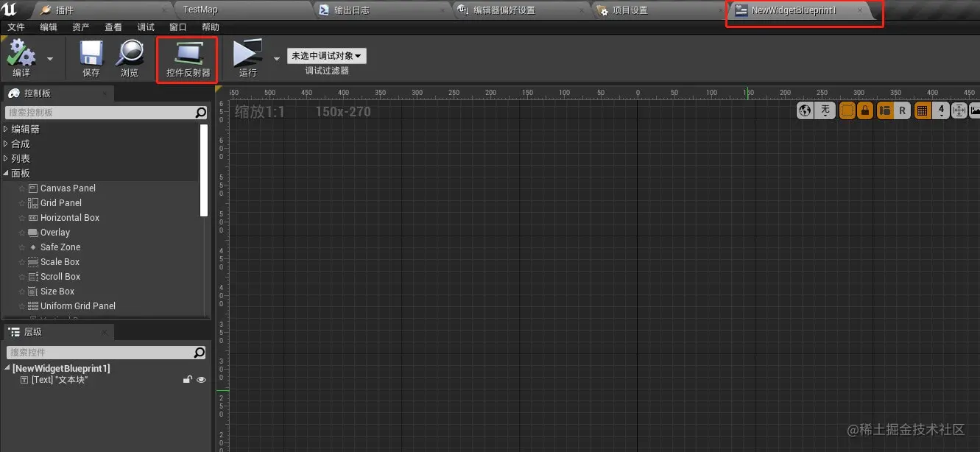Click the globe localization preview icon
980x452 pixels.
point(805,110)
